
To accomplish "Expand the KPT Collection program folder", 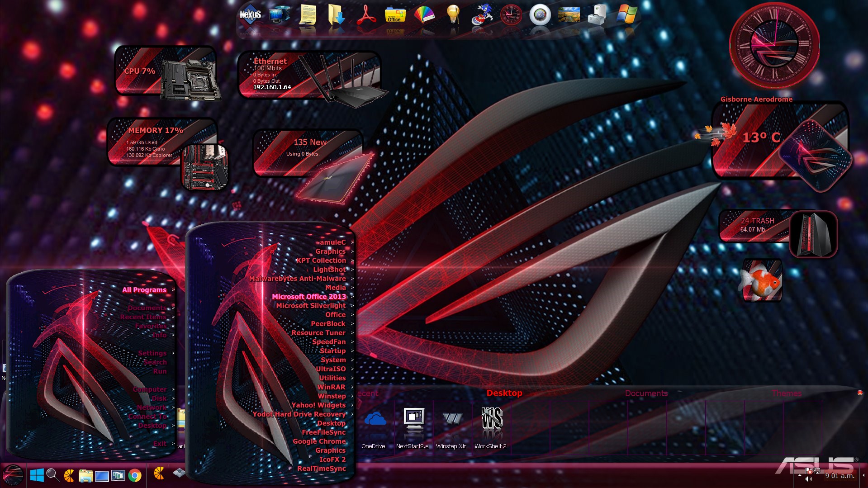I will point(321,261).
